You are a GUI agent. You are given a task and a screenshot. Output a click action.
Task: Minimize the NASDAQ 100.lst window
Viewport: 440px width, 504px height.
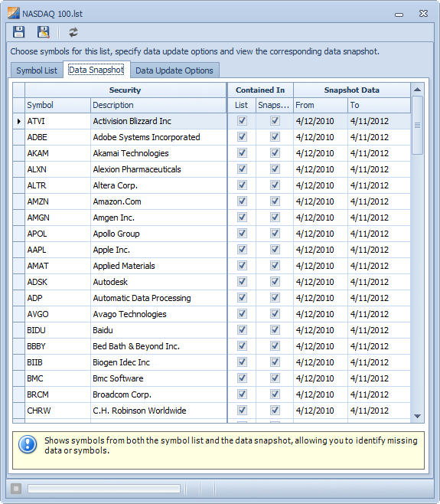pos(399,15)
